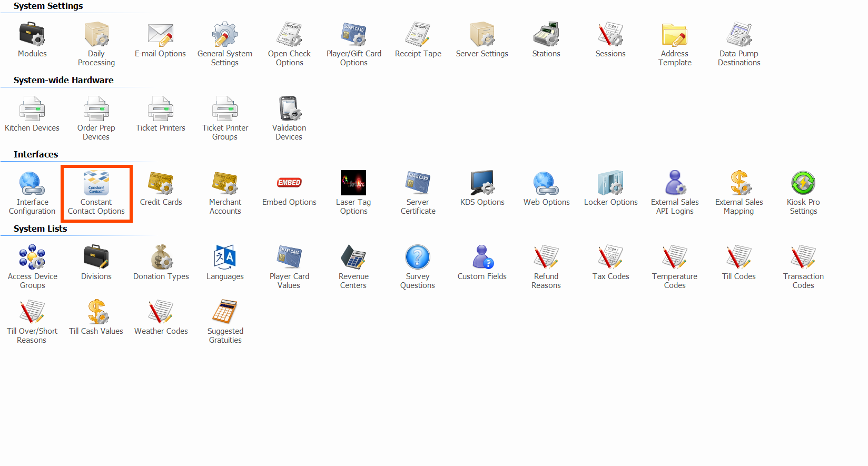
Task: Click the Interfaces section heading
Action: click(36, 154)
